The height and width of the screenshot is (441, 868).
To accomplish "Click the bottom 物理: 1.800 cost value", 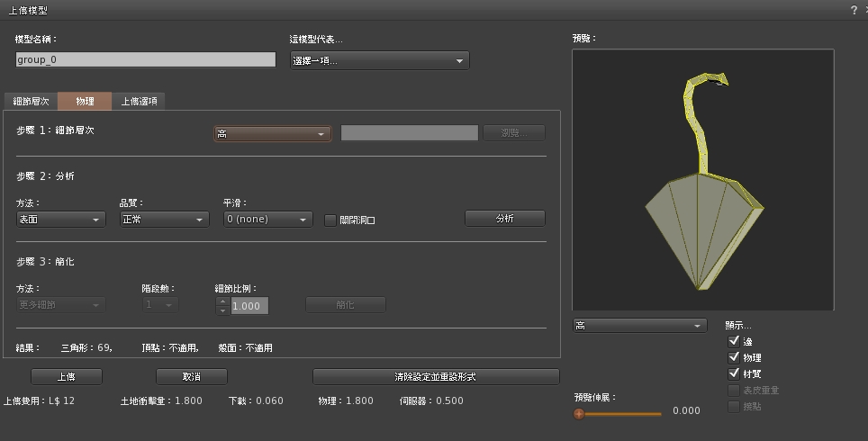I will pos(346,400).
